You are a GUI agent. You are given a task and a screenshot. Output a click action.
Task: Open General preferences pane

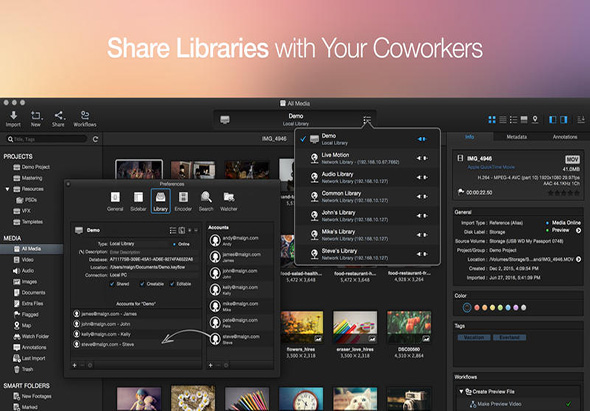[115, 201]
